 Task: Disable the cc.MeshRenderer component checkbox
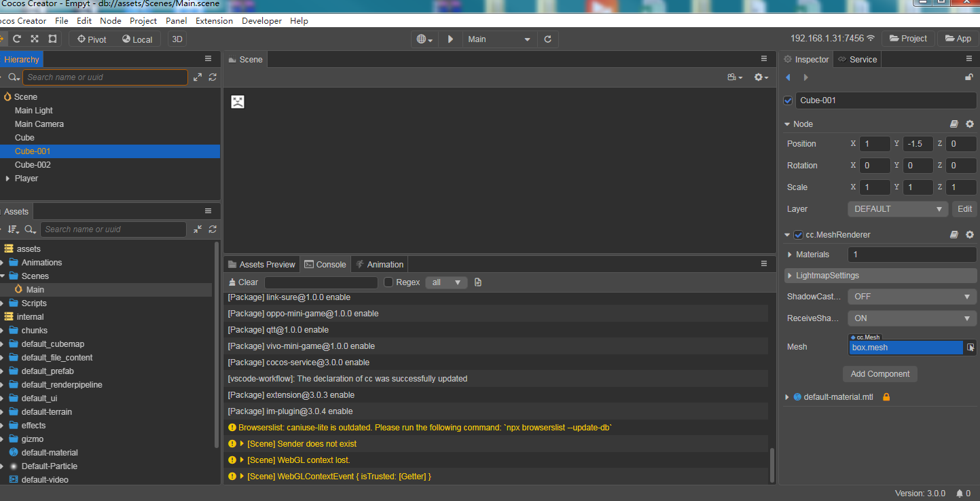click(x=798, y=235)
